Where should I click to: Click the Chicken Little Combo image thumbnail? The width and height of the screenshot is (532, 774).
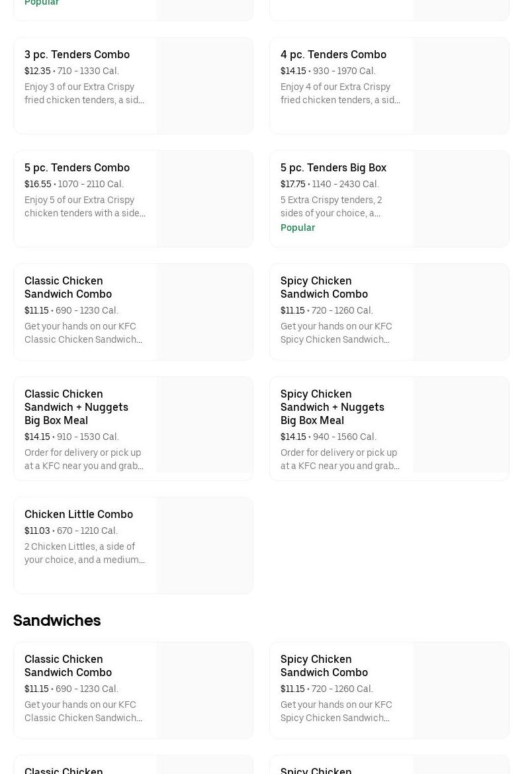coord(204,546)
